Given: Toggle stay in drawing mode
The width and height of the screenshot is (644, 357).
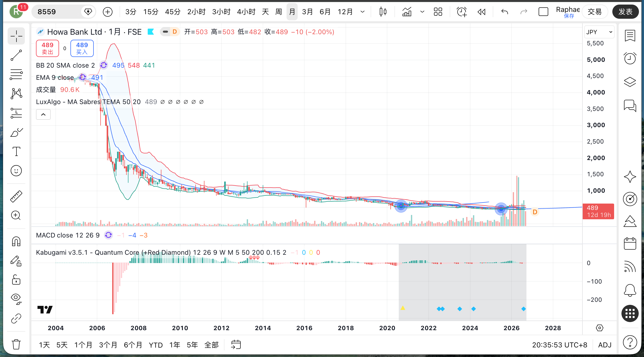Looking at the screenshot, I should coord(16,261).
